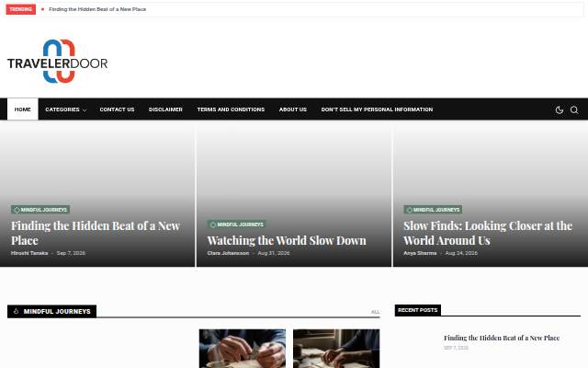Viewport: 588px width, 368px height.
Task: Open hero article Finding the Hidden Beat of a New Place
Action: pyautogui.click(x=96, y=233)
